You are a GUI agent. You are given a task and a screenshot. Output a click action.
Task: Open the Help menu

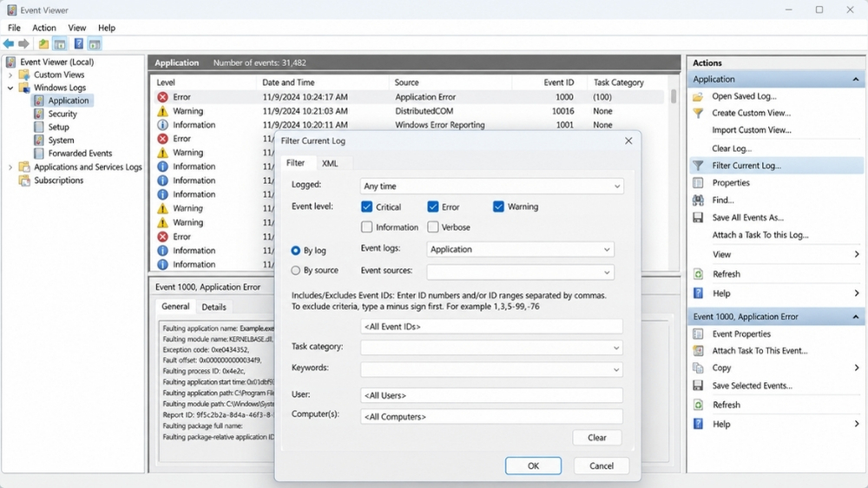tap(107, 28)
